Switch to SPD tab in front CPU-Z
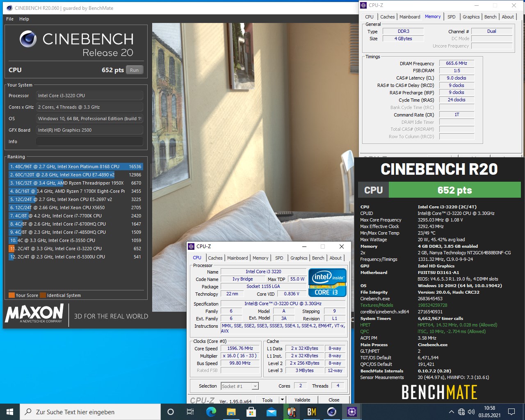This screenshot has width=525, height=420. pyautogui.click(x=279, y=258)
